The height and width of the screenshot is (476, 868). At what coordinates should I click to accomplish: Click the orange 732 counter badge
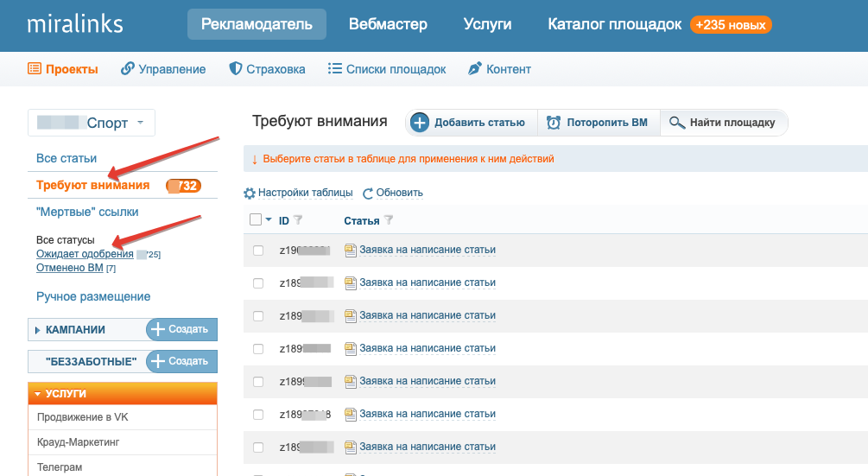tap(183, 186)
